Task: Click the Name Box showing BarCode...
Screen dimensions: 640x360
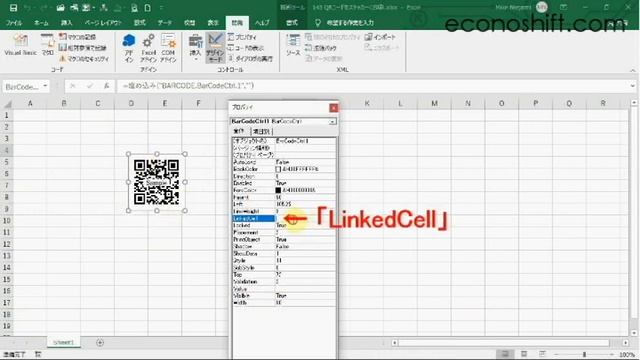Action: click(22, 87)
